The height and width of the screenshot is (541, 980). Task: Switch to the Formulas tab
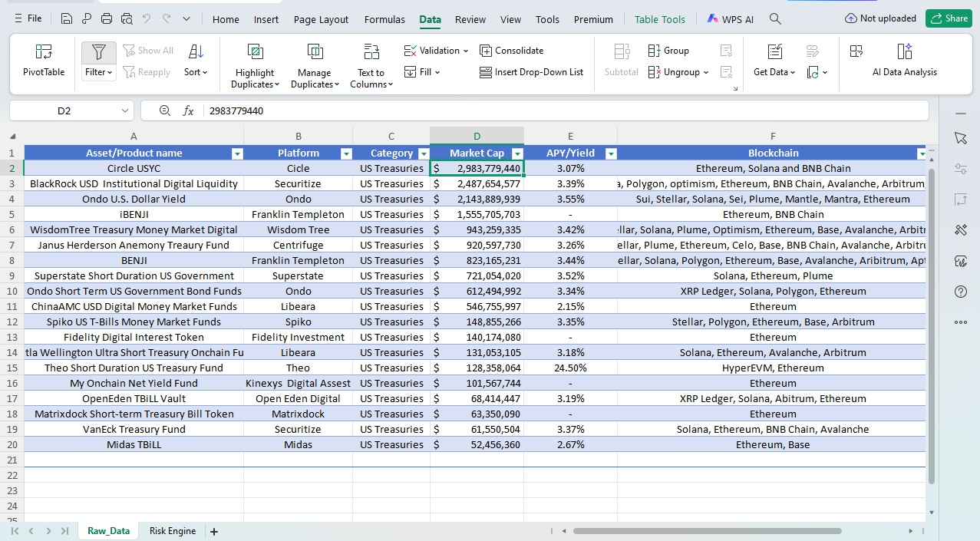click(384, 19)
